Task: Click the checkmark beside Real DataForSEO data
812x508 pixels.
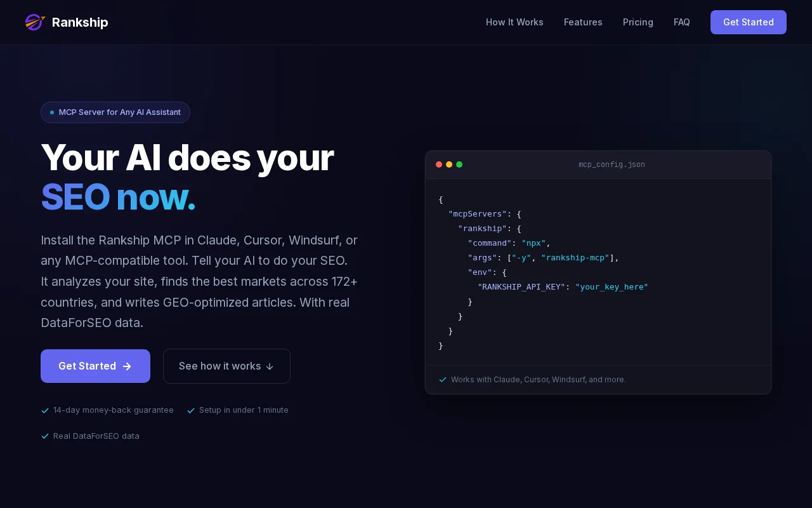Action: coord(45,436)
